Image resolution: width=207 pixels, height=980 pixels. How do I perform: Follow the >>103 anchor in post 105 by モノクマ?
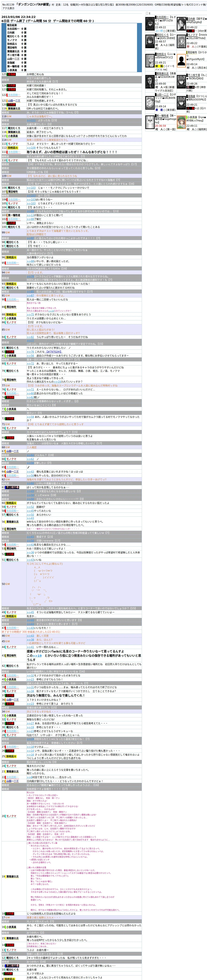click(31, 204)
